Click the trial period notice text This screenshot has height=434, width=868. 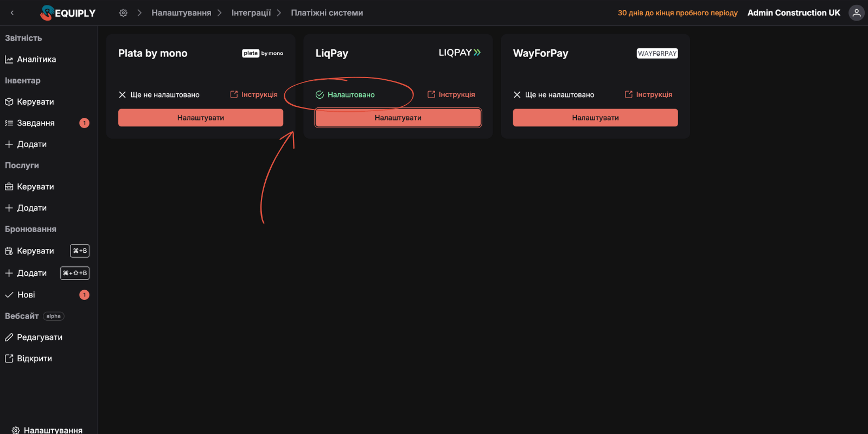678,13
